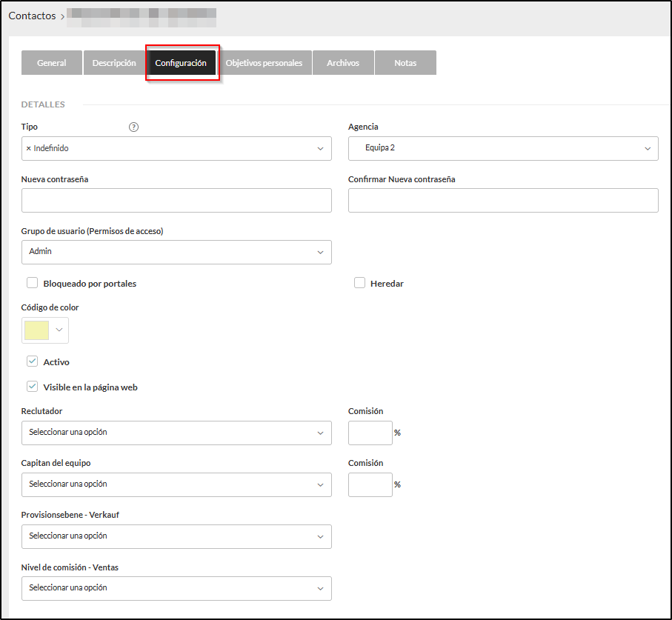Open the Objetivos personales tab
Image resolution: width=672 pixels, height=620 pixels.
[264, 63]
